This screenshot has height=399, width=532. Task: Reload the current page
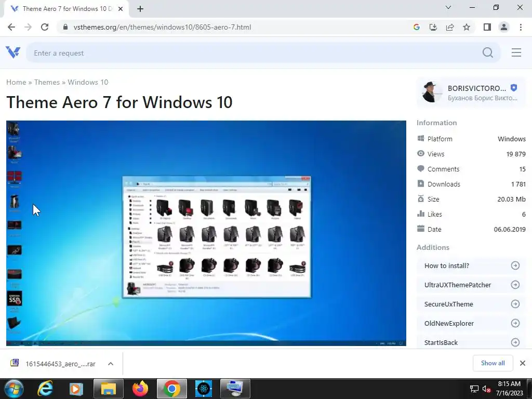click(45, 27)
